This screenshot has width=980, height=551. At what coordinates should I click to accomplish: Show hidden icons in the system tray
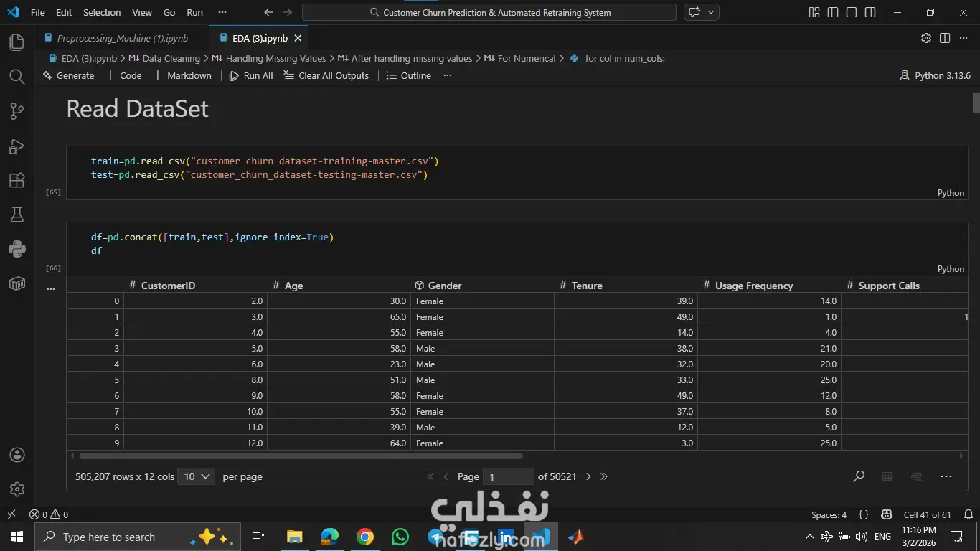click(x=810, y=537)
